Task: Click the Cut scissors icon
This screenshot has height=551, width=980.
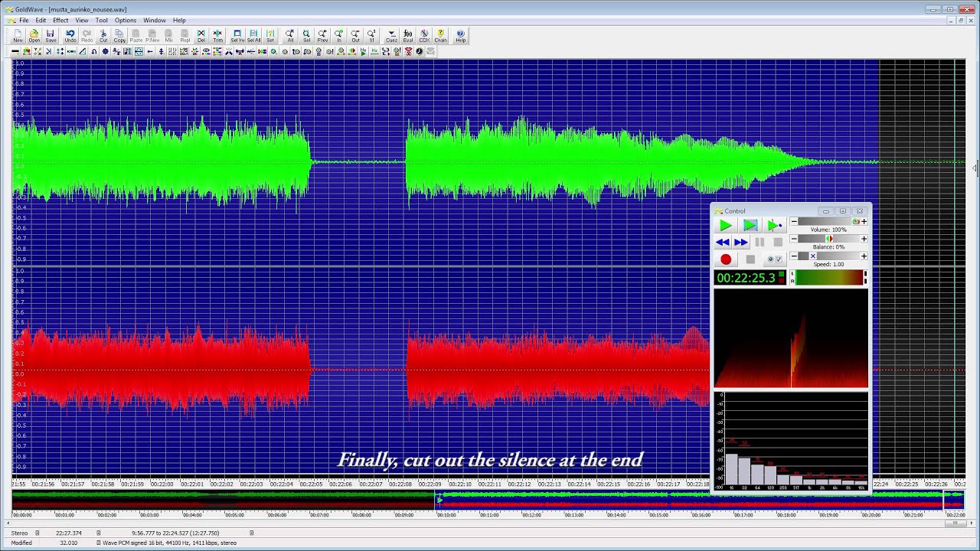Action: (103, 36)
